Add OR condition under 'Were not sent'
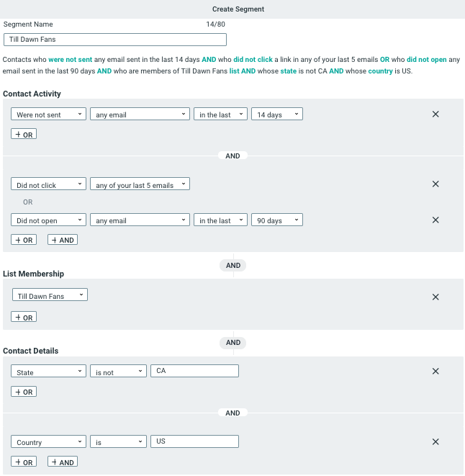The width and height of the screenshot is (465, 476). coord(24,134)
